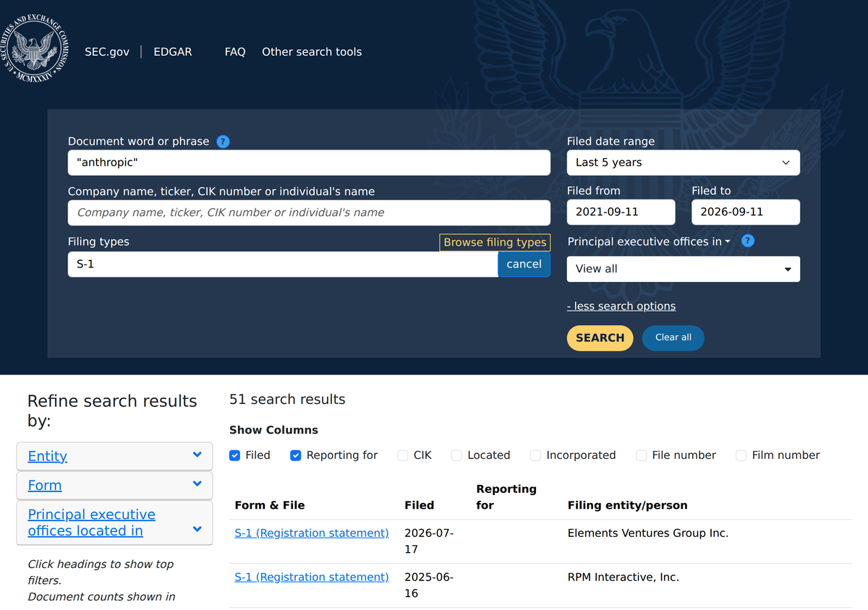Enable the File number column checkbox

[x=641, y=455]
